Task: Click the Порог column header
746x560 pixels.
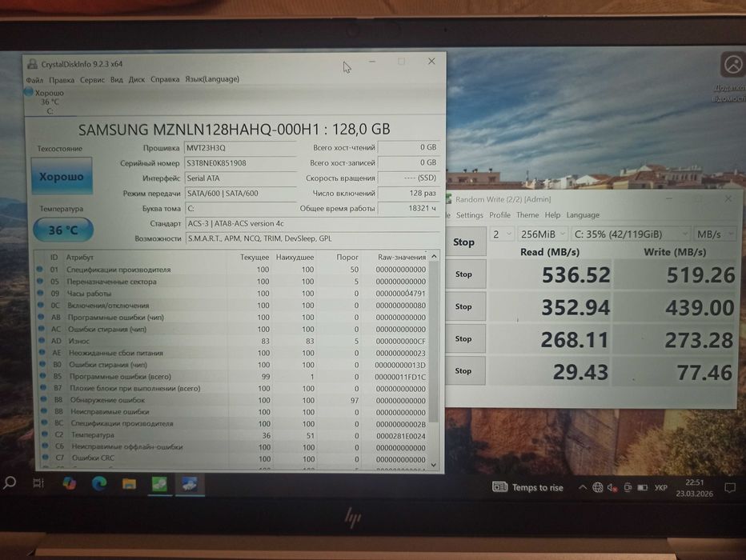Action: click(347, 257)
